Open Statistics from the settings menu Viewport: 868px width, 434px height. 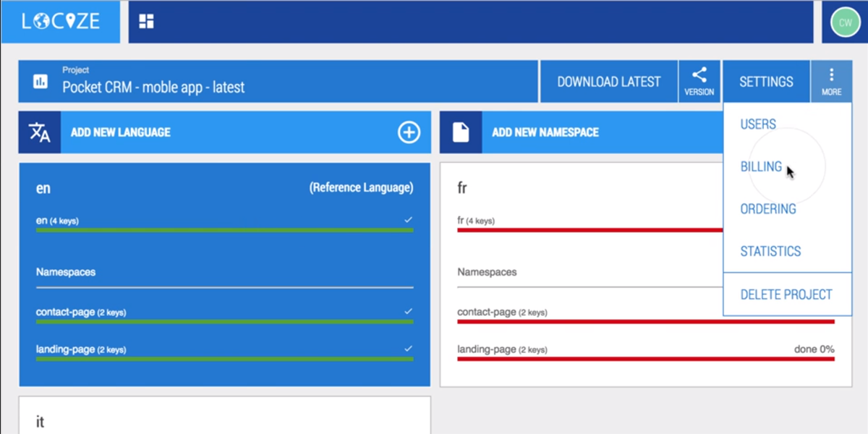click(770, 252)
